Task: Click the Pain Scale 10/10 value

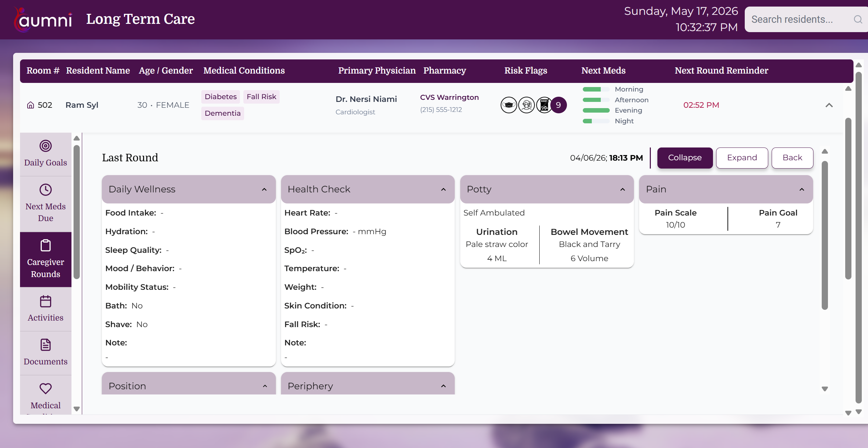Action: click(675, 225)
